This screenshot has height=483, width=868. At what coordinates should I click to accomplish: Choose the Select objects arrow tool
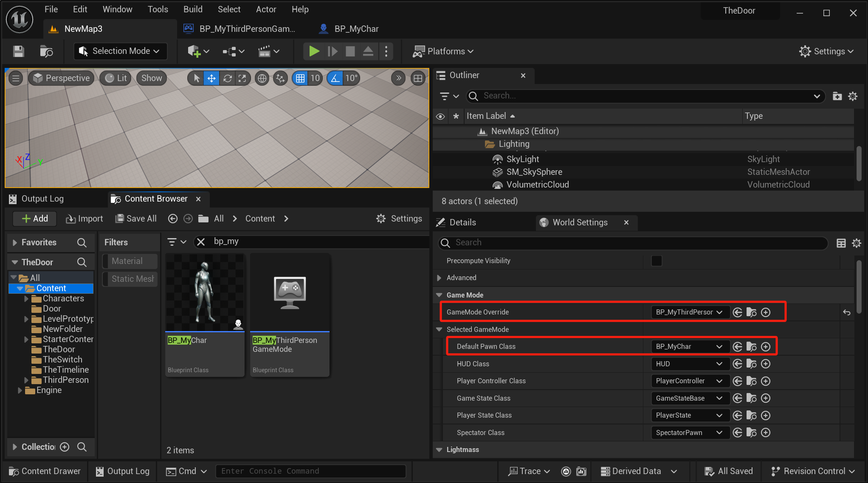click(x=196, y=78)
